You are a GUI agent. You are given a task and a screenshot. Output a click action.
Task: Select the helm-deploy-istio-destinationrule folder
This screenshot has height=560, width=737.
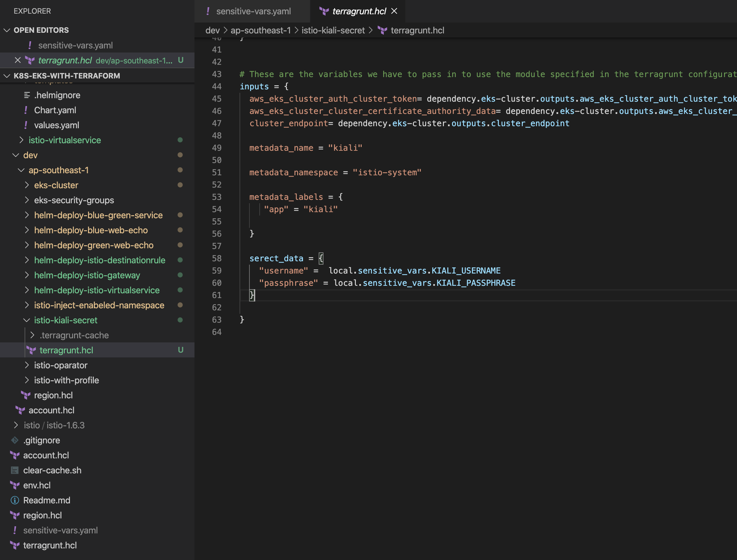[100, 260]
